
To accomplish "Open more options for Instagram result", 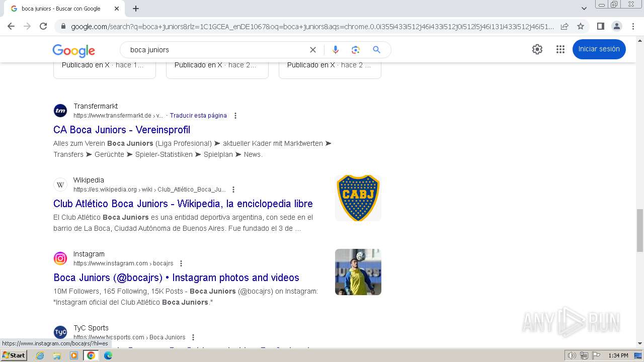I will [x=181, y=263].
